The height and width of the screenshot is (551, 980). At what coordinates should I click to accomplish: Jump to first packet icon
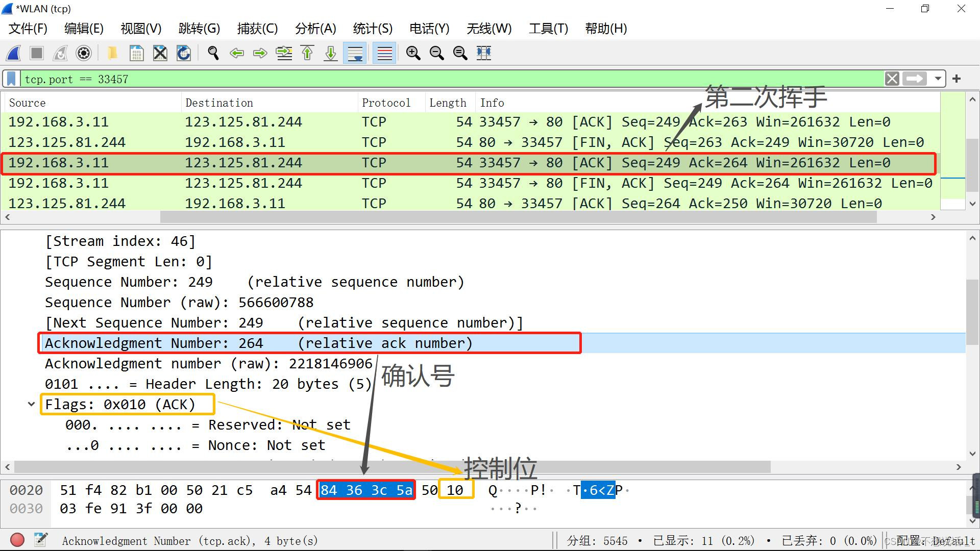pos(307,53)
